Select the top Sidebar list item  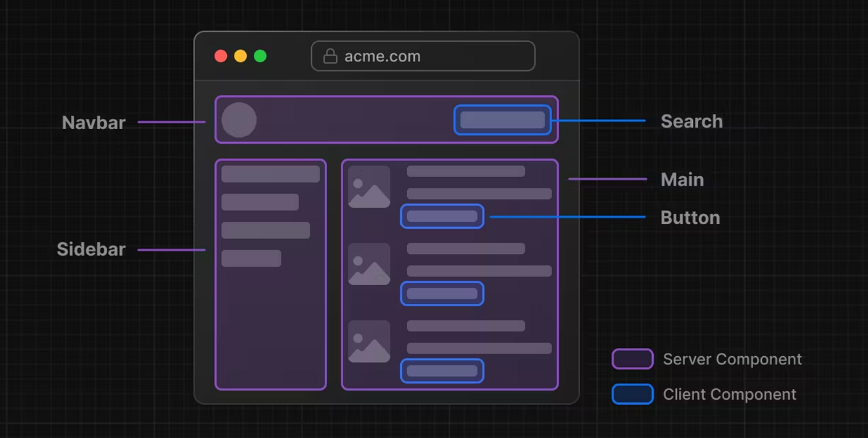click(270, 173)
